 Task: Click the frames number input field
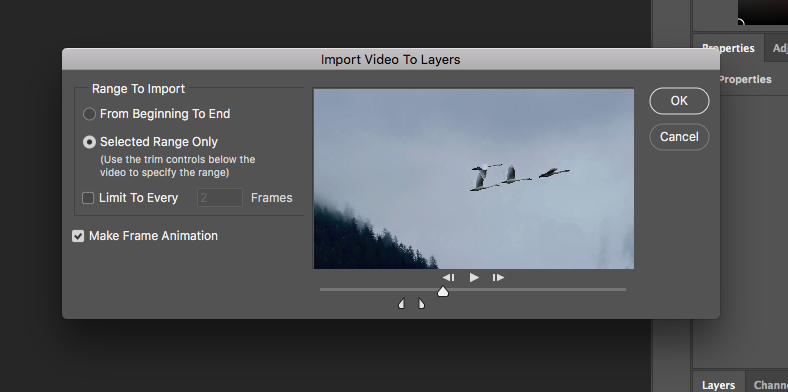tap(220, 198)
